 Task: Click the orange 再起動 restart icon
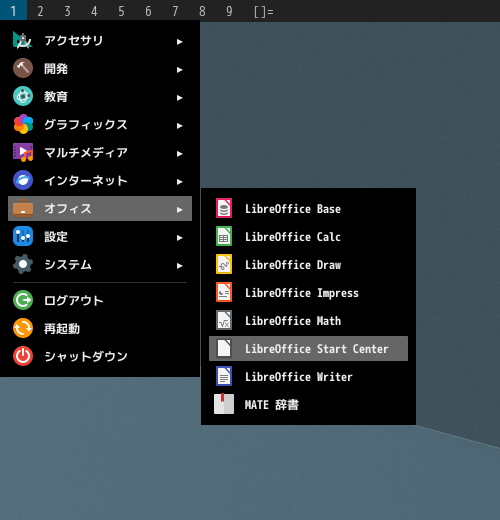[x=23, y=328]
